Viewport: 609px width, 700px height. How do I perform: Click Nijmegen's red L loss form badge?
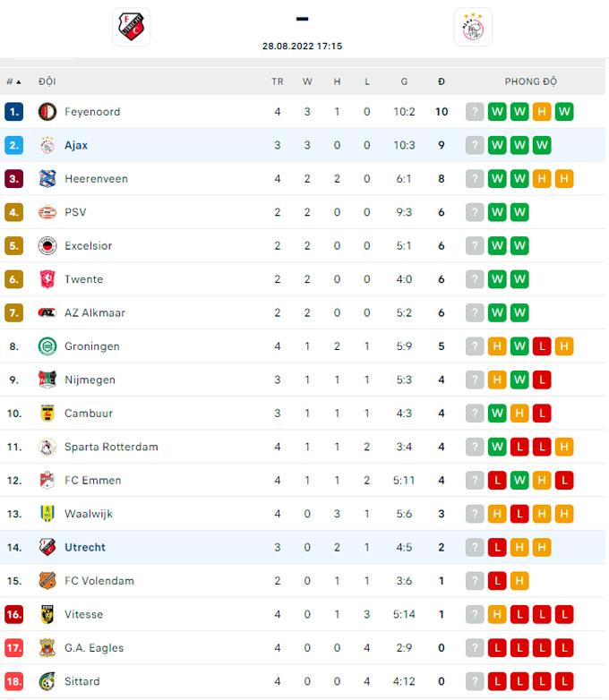(542, 380)
